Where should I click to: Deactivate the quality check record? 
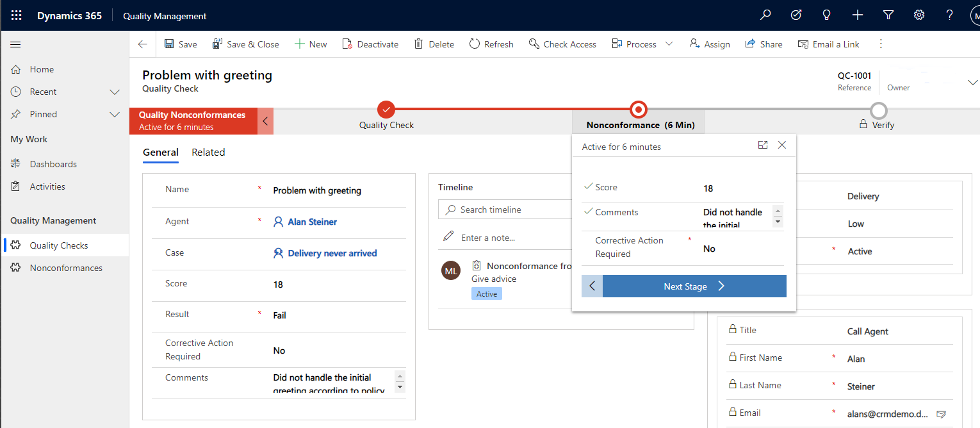point(370,44)
